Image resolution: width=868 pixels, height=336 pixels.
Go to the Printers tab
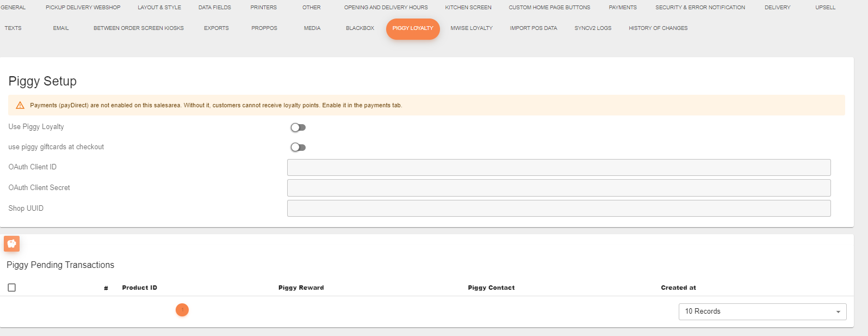point(264,8)
